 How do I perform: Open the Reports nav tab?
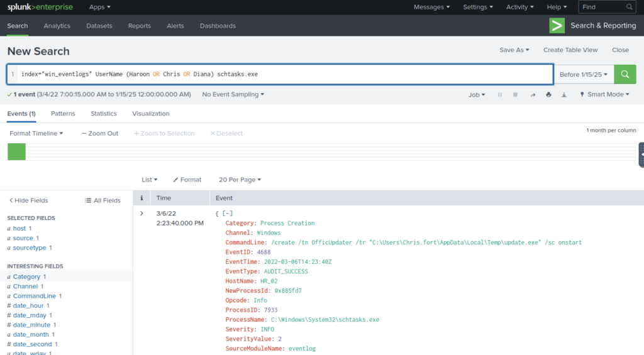(x=139, y=26)
